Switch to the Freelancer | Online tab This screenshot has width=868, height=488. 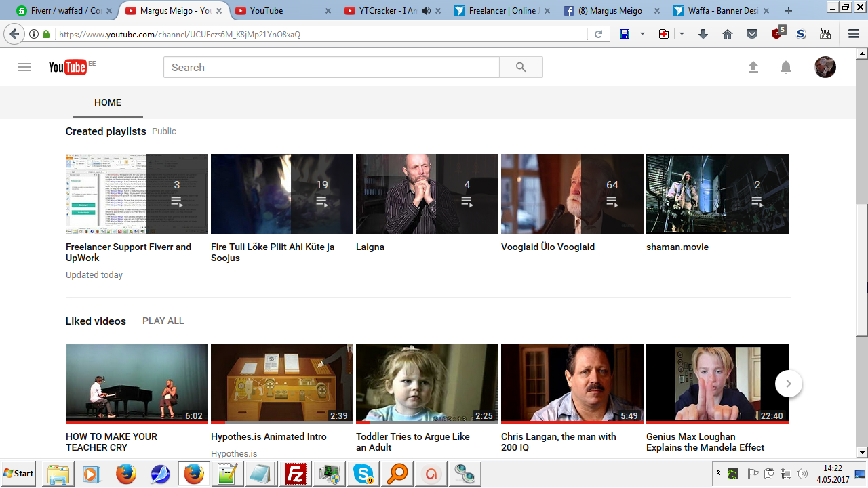tap(502, 11)
